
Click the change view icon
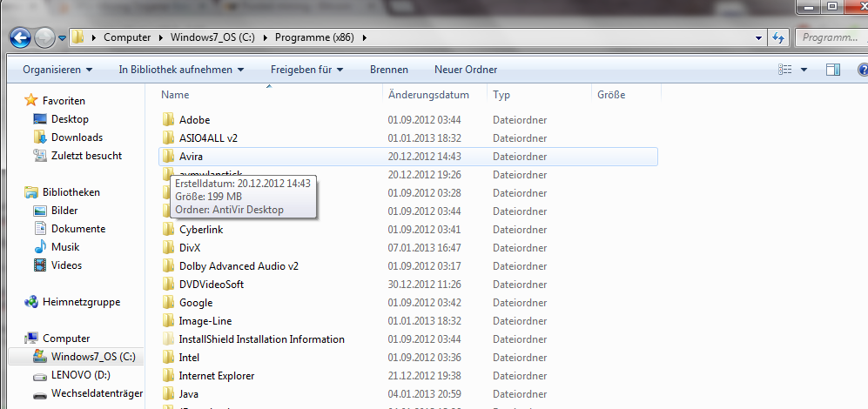(785, 70)
